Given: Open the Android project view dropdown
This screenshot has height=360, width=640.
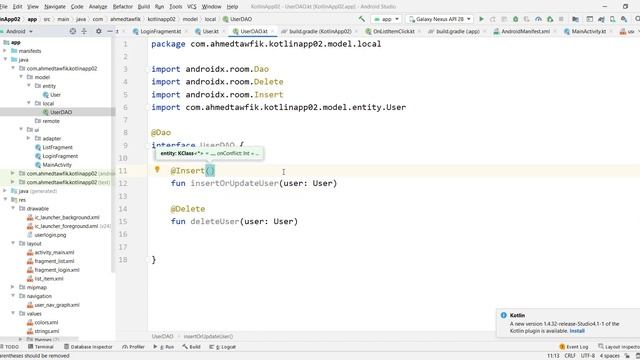Looking at the screenshot, I should point(18,31).
